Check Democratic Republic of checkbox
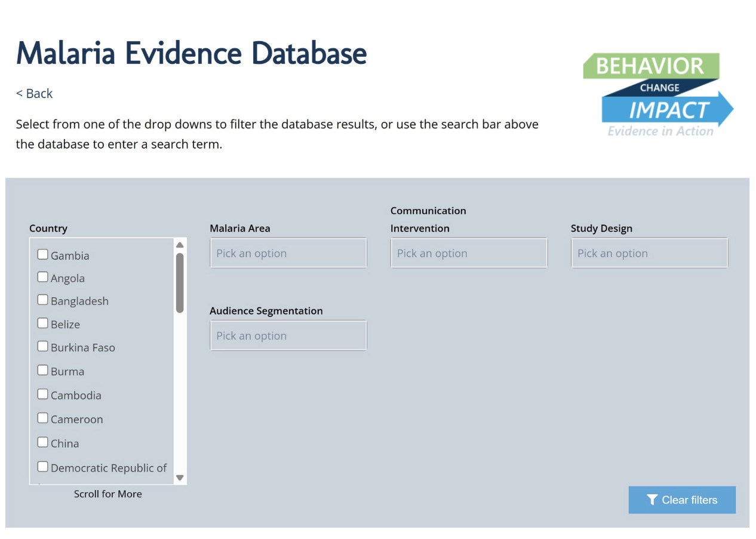This screenshot has height=539, width=756. (x=43, y=467)
